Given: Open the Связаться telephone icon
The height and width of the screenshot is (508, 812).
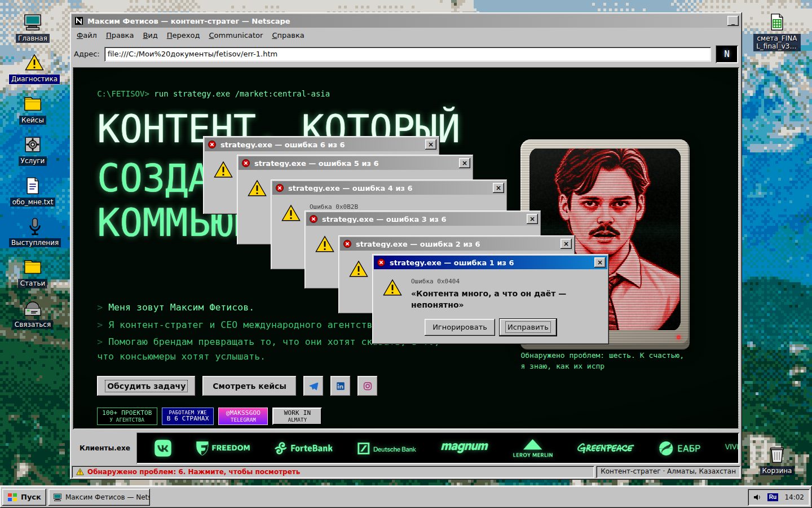Looking at the screenshot, I should (x=33, y=314).
